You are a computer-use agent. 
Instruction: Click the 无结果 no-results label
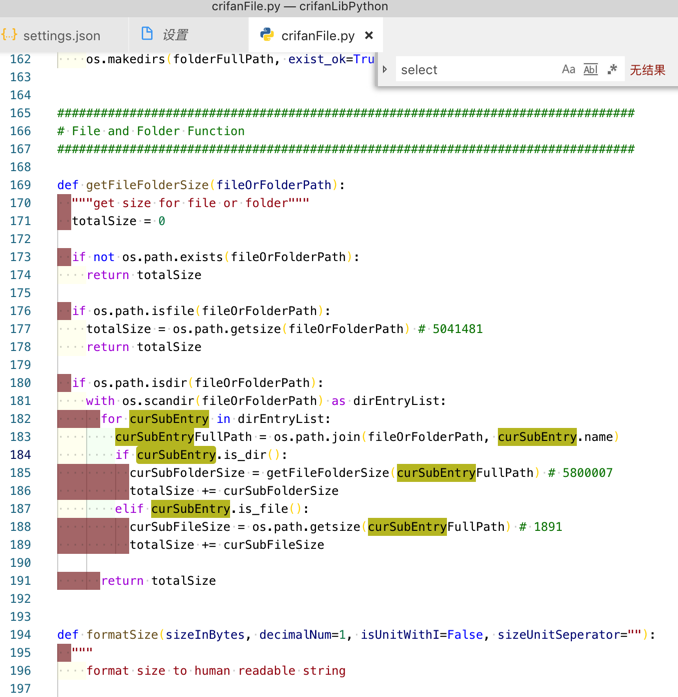[x=647, y=70]
